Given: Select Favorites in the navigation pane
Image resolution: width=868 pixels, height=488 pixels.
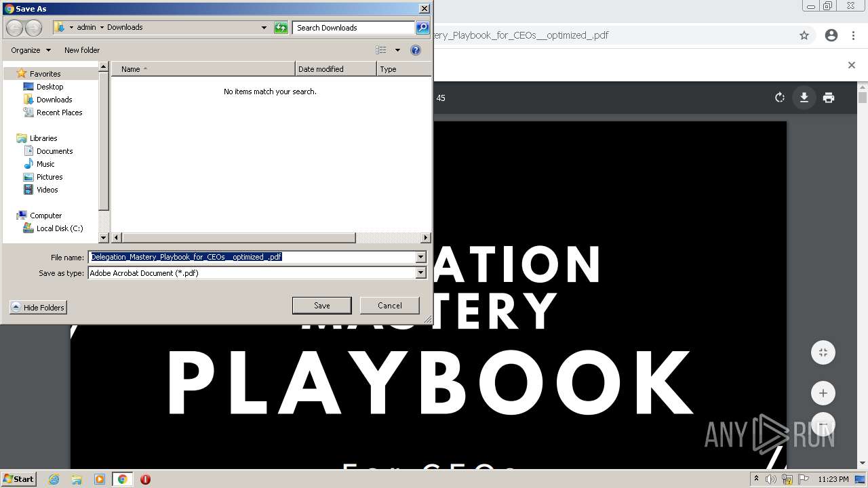Looking at the screenshot, I should pos(45,74).
